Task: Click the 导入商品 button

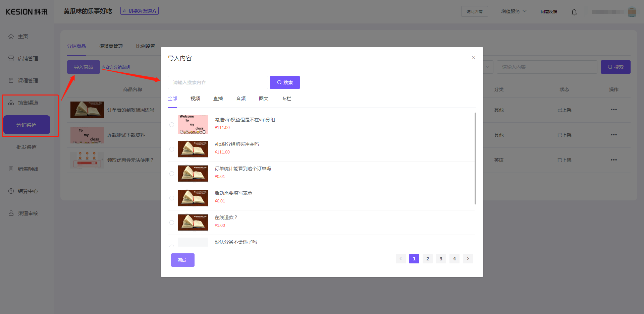Action: [x=83, y=67]
